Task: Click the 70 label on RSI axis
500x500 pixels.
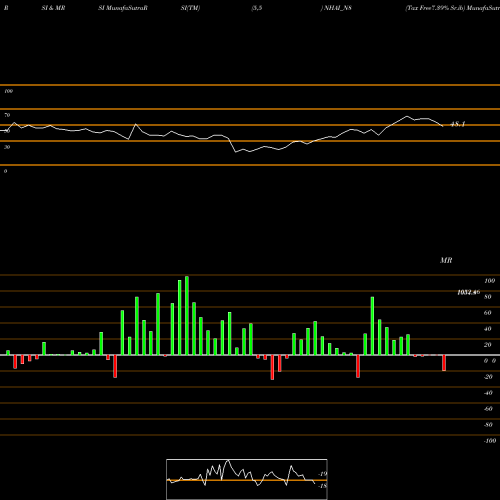Action: coord(7,115)
